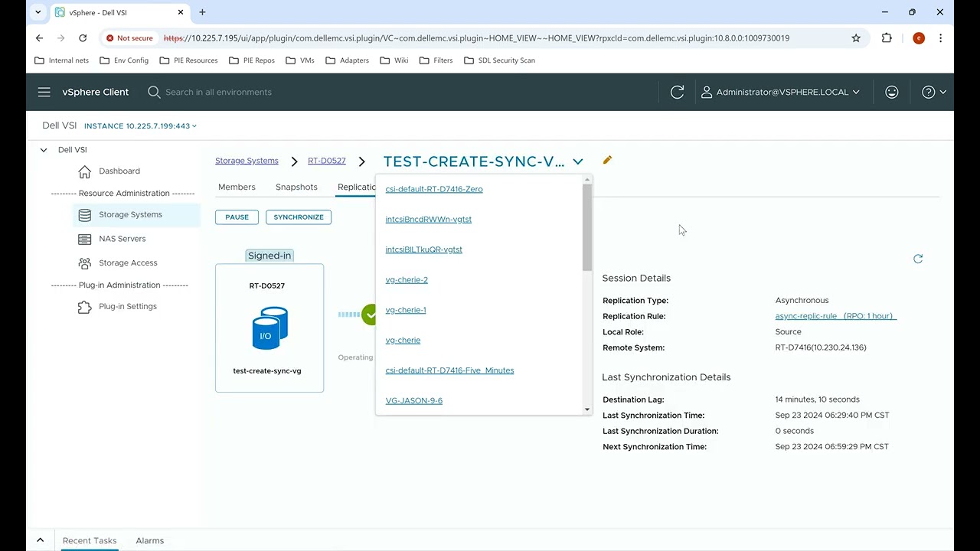Screen dimensions: 980x551
Task: Open the vSphere Client hamburger menu
Action: (44, 92)
